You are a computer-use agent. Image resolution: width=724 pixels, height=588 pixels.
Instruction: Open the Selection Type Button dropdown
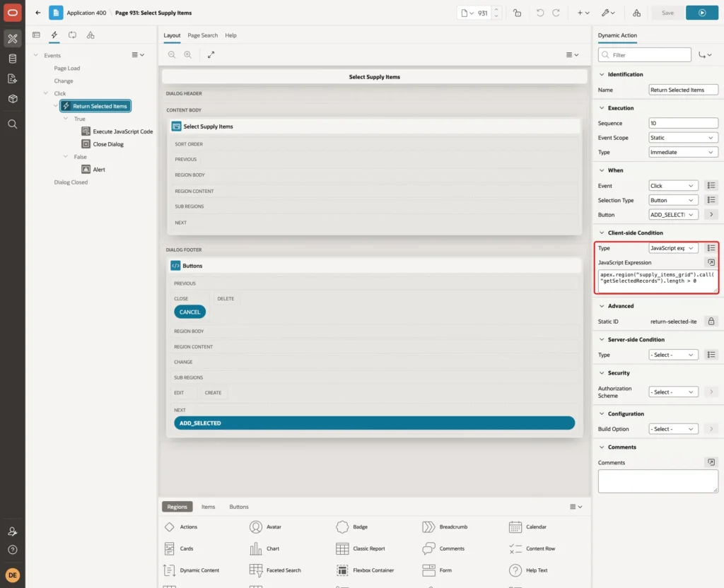[x=673, y=200]
